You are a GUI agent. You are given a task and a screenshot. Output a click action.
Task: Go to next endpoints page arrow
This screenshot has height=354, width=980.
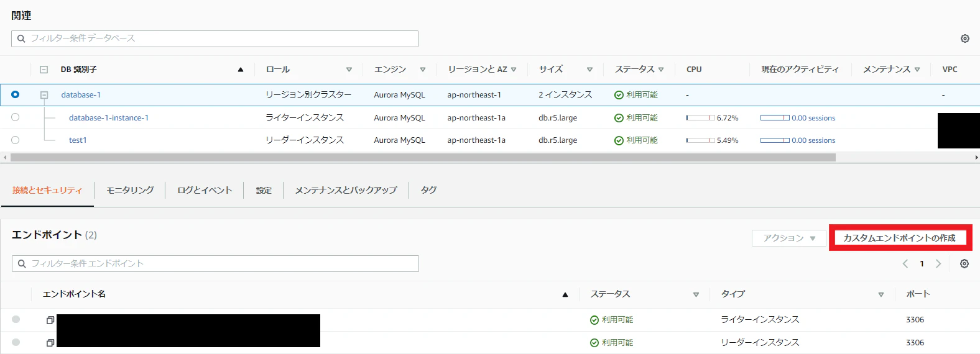click(938, 264)
